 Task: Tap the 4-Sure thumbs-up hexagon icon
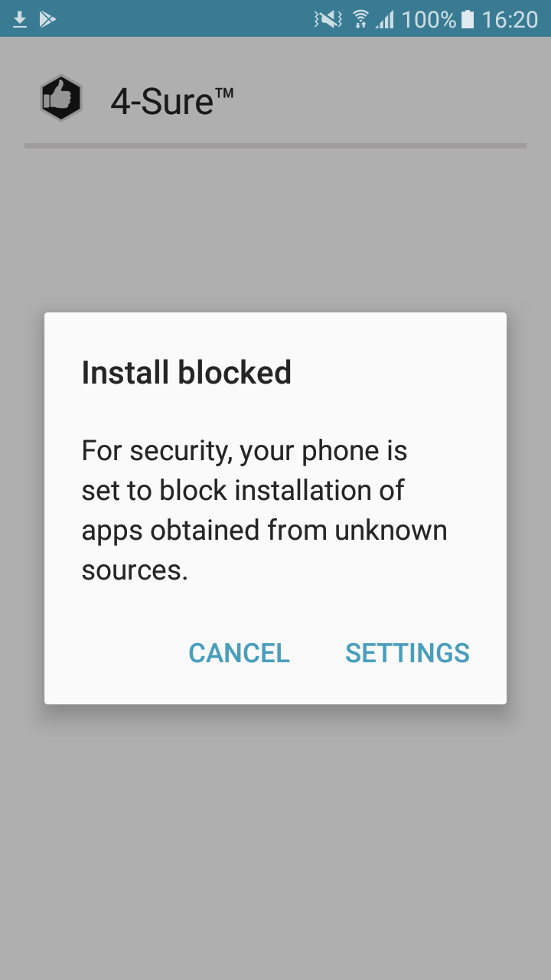click(x=61, y=98)
